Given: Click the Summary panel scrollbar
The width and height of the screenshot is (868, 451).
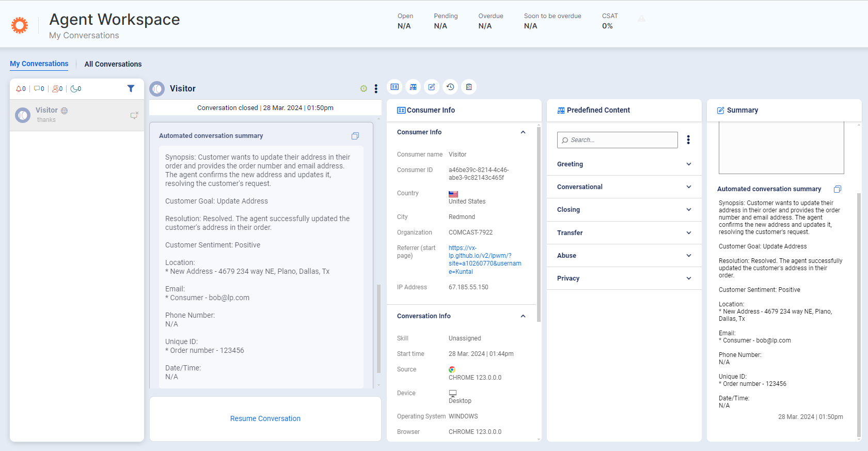Looking at the screenshot, I should pyautogui.click(x=859, y=315).
